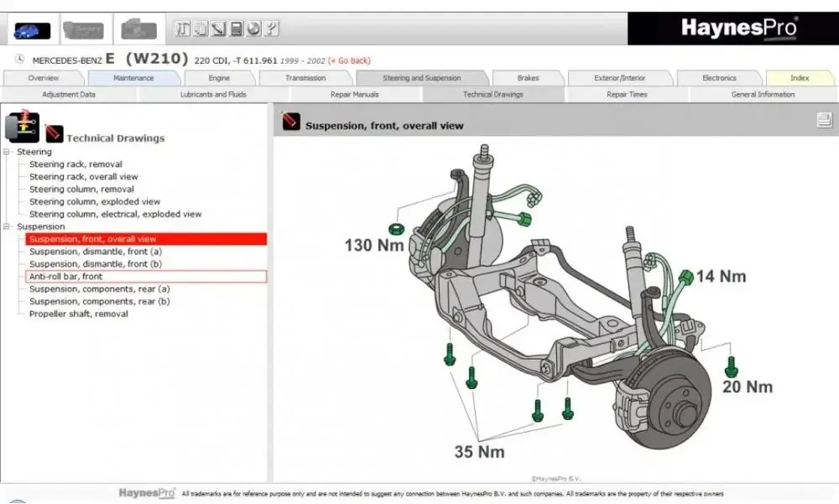Click the greyed-out truck vehicle icon

click(x=83, y=29)
